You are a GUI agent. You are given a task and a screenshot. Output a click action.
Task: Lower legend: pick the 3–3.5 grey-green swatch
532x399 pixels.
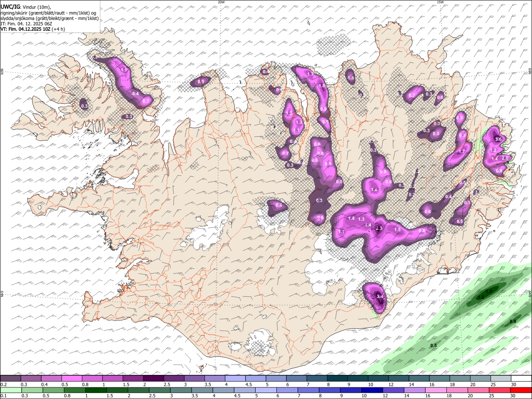[x=181, y=390]
